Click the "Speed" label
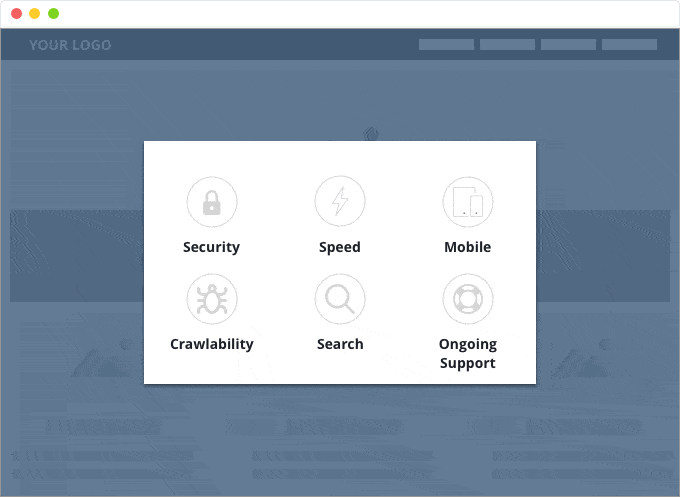Image resolution: width=680 pixels, height=497 pixels. (340, 247)
